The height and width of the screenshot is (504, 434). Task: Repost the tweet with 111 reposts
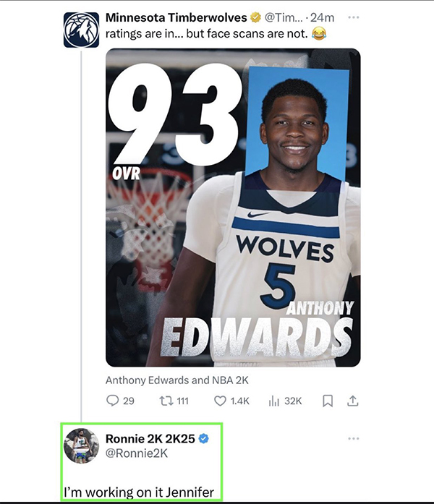[x=166, y=401]
